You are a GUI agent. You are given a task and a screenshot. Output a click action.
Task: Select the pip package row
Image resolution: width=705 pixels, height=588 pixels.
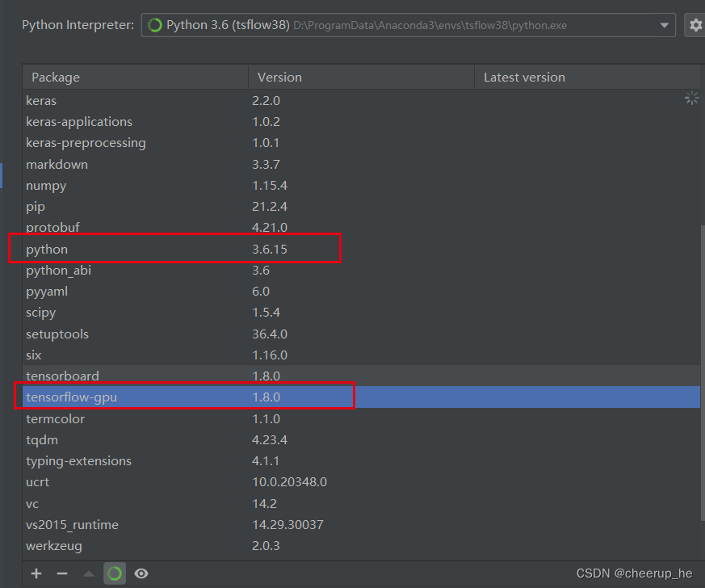[x=361, y=206]
